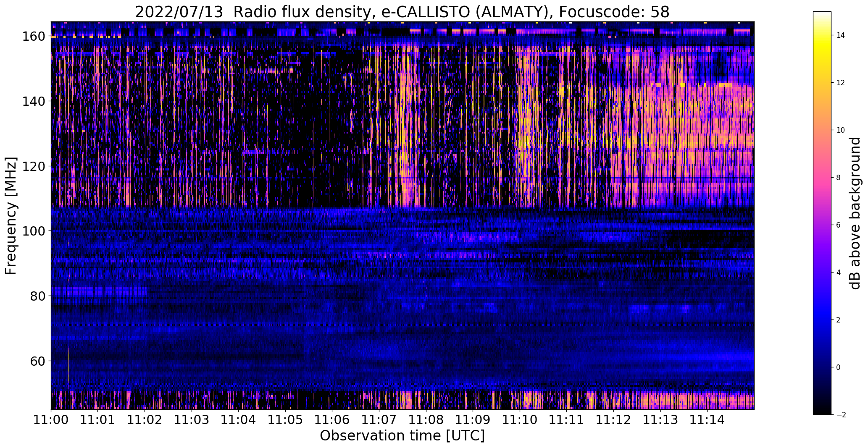Click the 11:03 time tick label
The image size is (868, 448).
(x=192, y=419)
